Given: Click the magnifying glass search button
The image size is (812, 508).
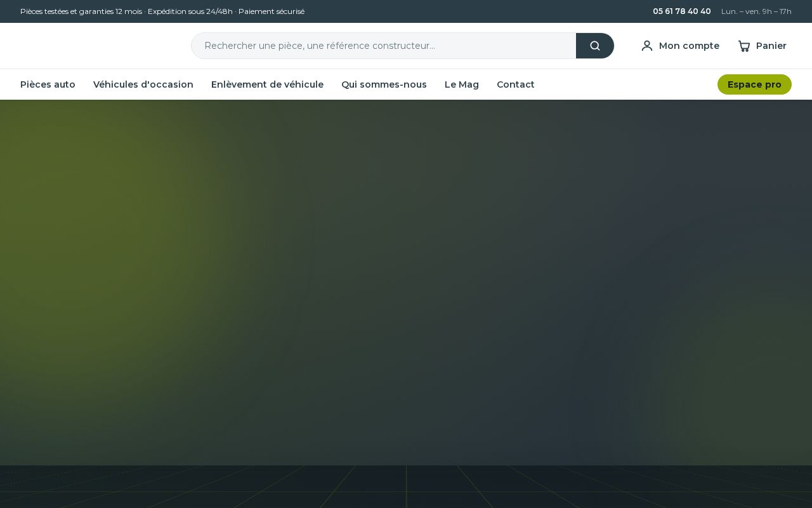Looking at the screenshot, I should [x=595, y=46].
